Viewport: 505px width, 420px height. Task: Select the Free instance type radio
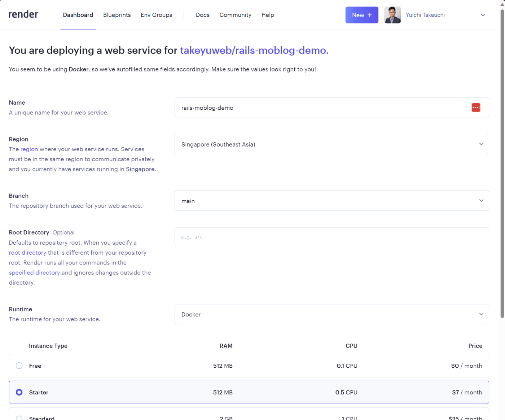click(x=19, y=366)
